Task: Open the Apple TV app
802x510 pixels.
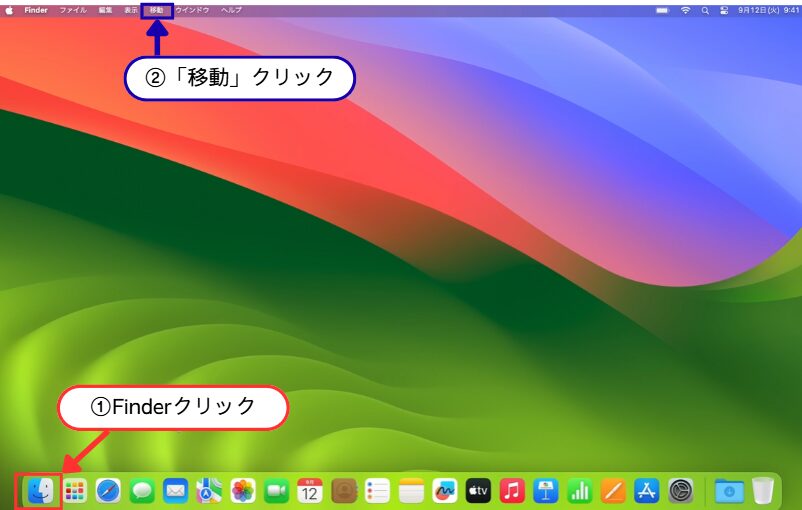Action: 478,490
